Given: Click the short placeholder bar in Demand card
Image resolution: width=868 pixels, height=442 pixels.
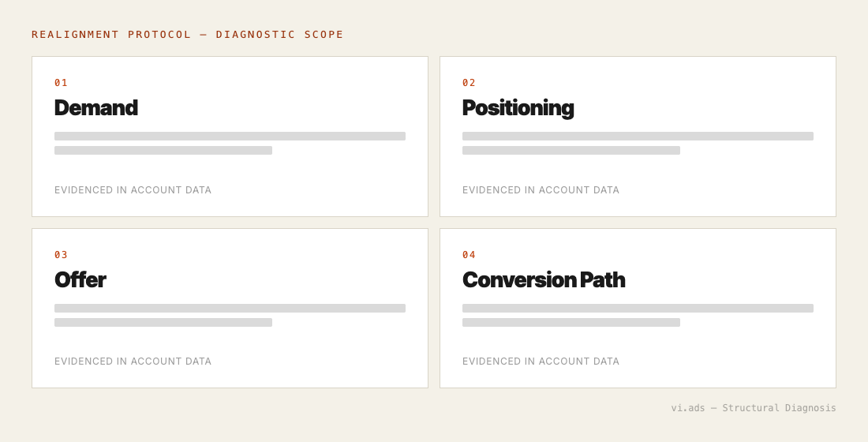Looking at the screenshot, I should (163, 151).
